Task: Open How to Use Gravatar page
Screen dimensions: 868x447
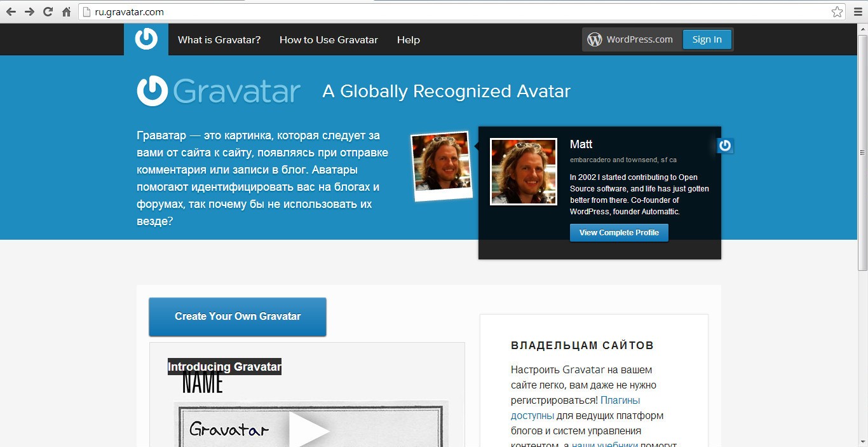Action: coord(329,39)
